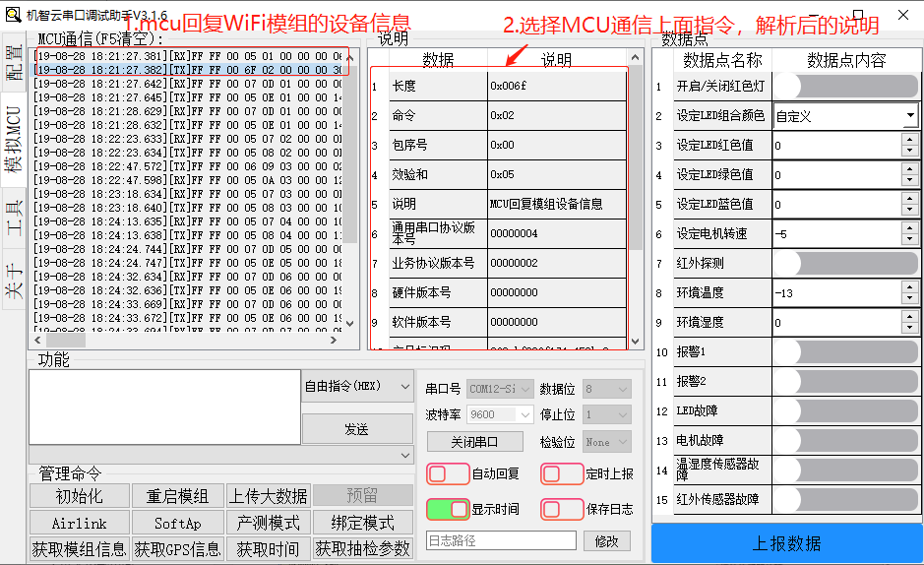Click 产测模式 button
Screen dimensions: 924x565
(x=268, y=524)
